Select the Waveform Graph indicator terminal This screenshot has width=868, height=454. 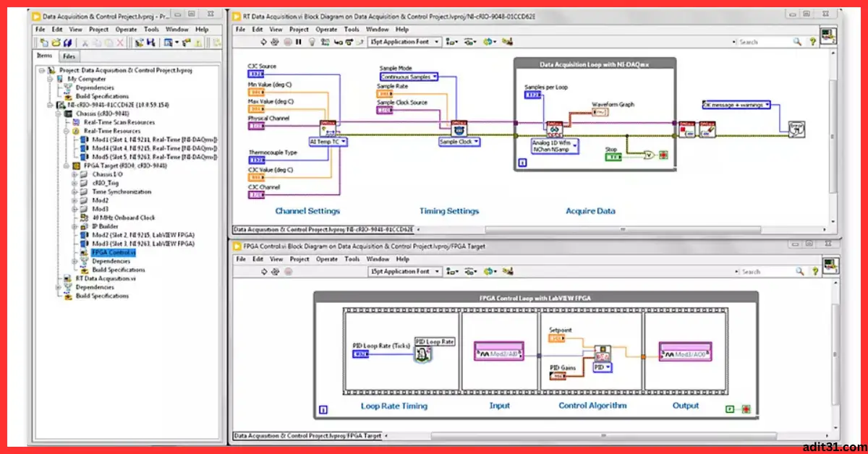(x=600, y=112)
